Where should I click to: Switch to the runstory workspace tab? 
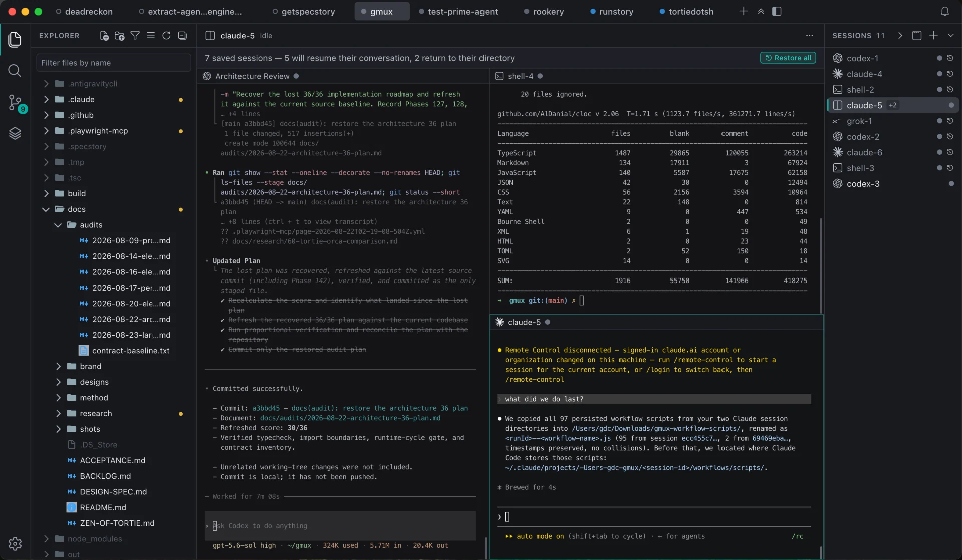(611, 11)
